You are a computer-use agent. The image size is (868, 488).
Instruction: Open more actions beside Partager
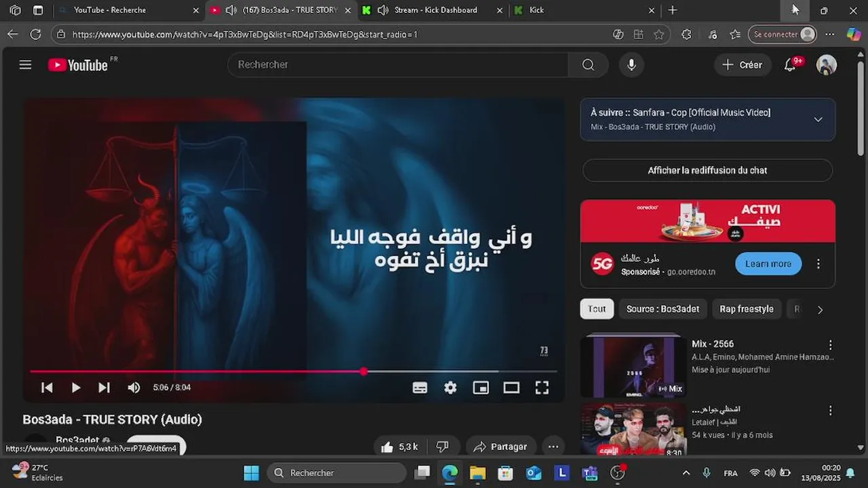click(553, 447)
